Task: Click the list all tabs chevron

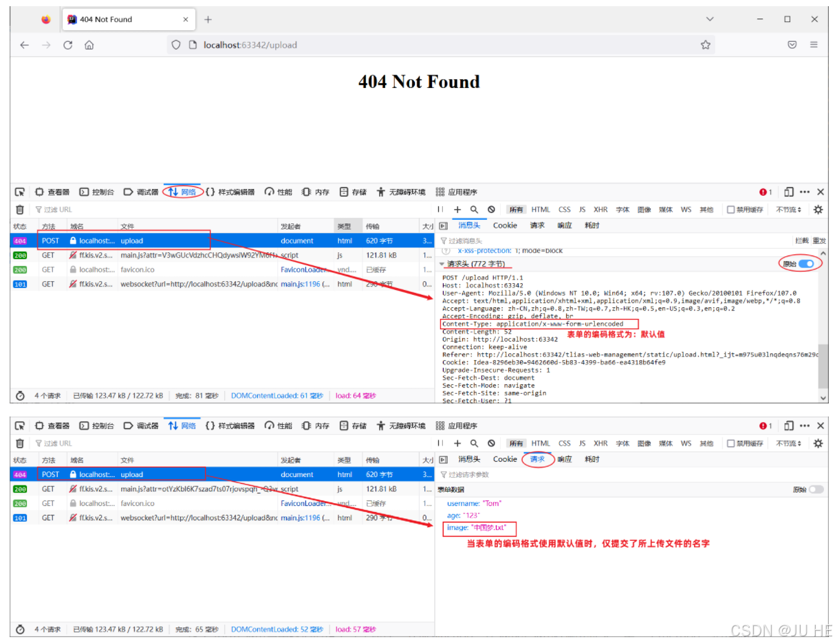Action: [x=710, y=19]
